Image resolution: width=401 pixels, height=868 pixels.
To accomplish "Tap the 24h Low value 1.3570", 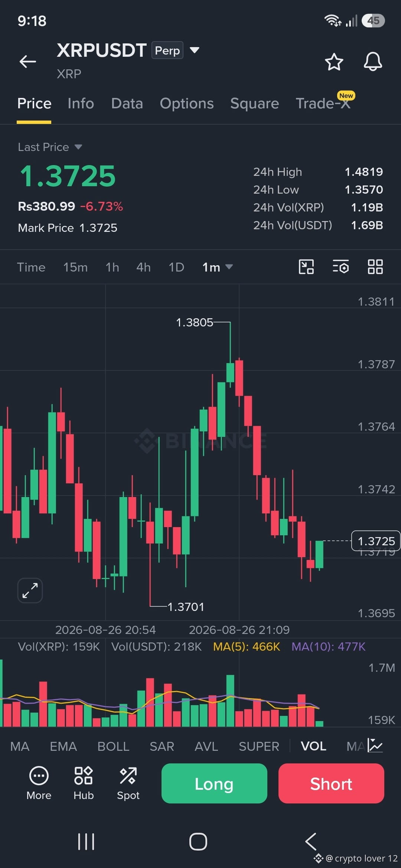I will coord(364,190).
